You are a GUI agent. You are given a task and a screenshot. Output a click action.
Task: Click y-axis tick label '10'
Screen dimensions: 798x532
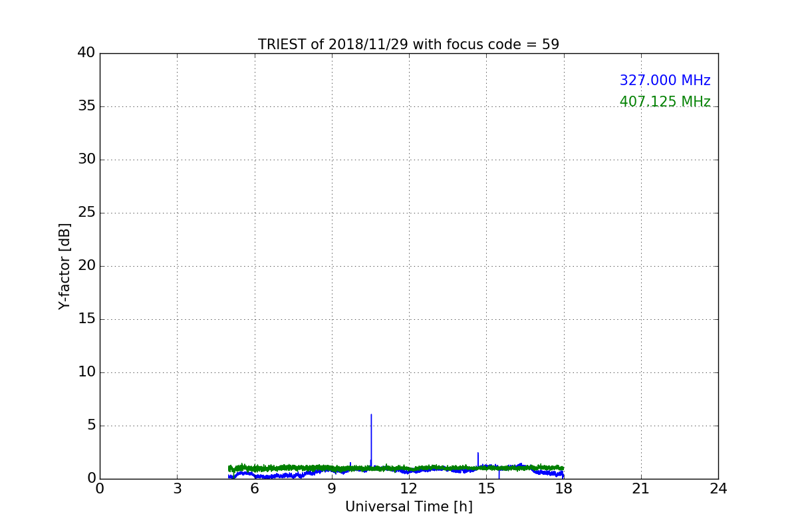tap(86, 372)
